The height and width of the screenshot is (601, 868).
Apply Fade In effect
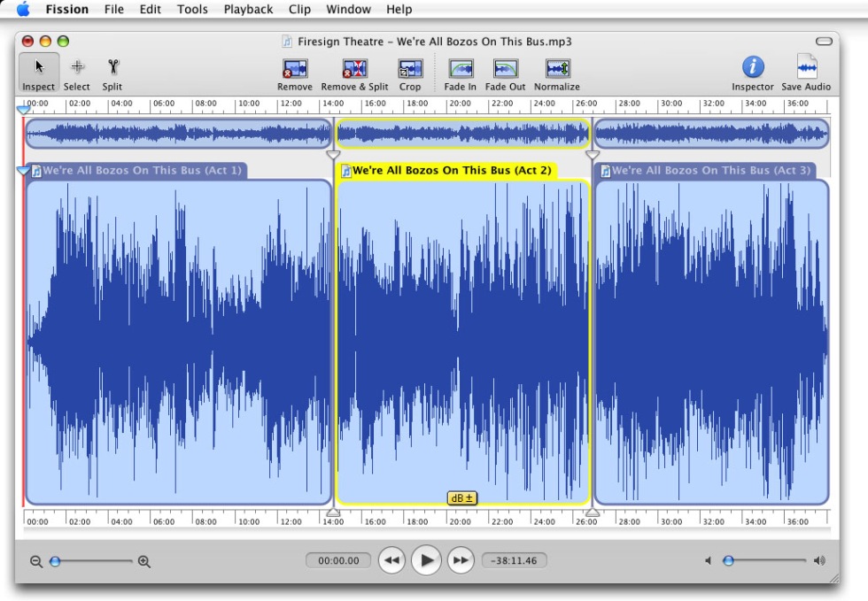(460, 69)
